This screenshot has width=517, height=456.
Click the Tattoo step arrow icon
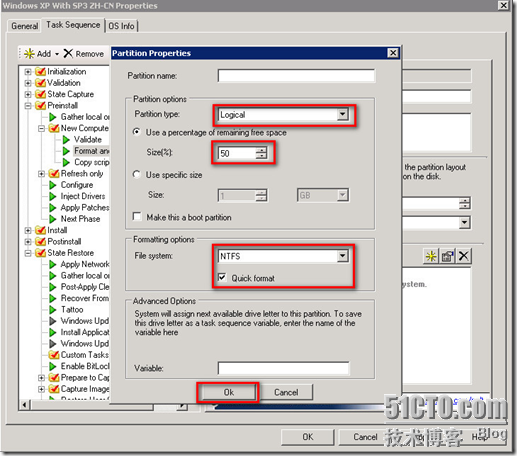click(x=53, y=310)
